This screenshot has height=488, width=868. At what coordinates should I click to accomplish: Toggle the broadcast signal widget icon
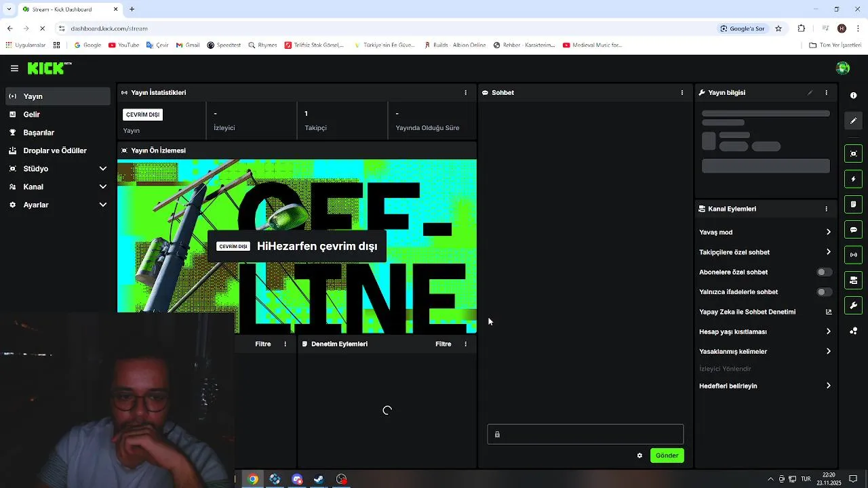853,255
